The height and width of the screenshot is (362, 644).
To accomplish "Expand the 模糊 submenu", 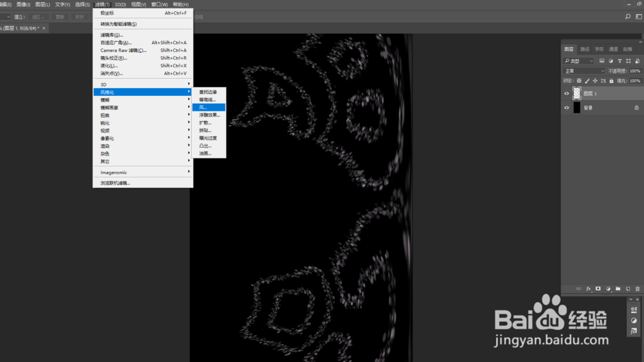I will click(143, 100).
